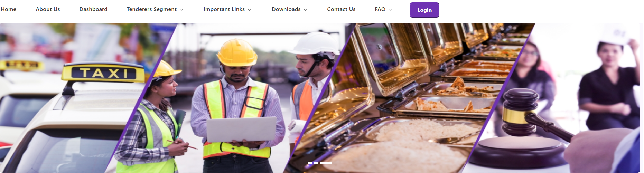This screenshot has height=173, width=644.
Task: Select the second carousel slide indicator
Action: [316, 163]
